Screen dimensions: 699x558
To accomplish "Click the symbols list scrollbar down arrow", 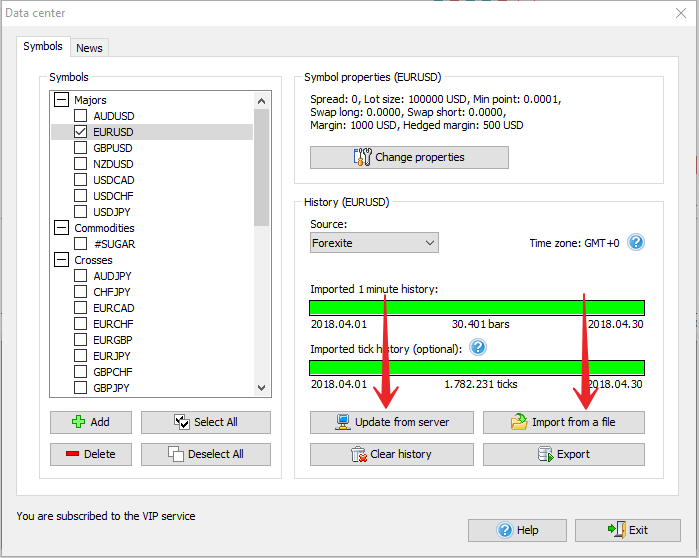I will [x=262, y=388].
